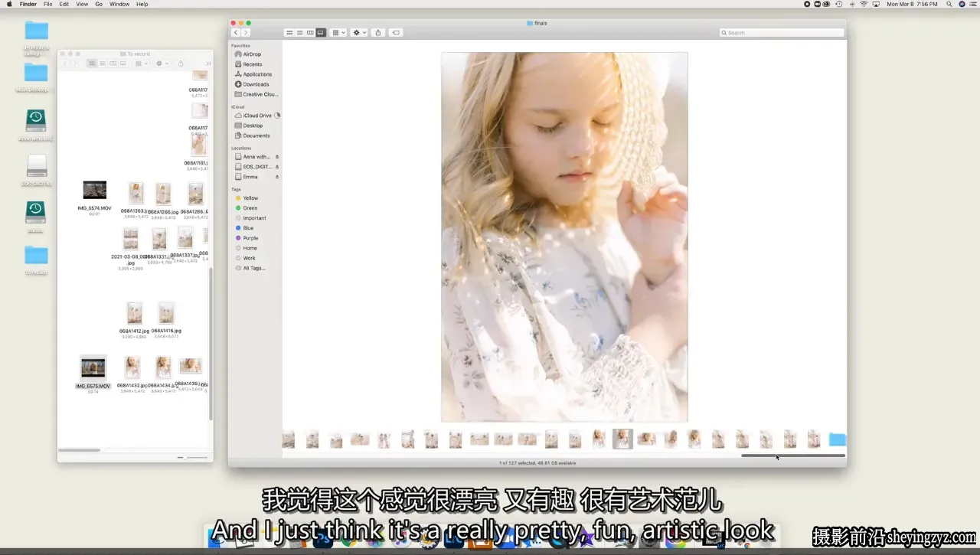Eject the Emma volume
The height and width of the screenshot is (555, 980).
pos(277,177)
